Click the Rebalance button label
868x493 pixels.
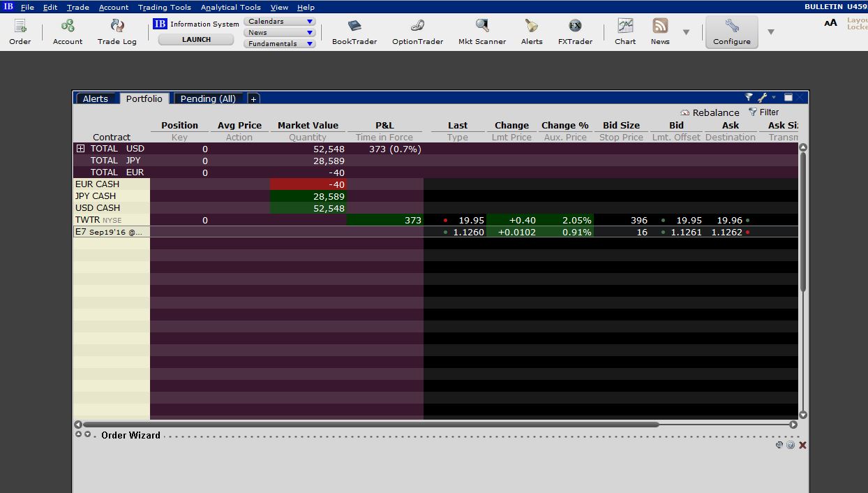pos(716,112)
